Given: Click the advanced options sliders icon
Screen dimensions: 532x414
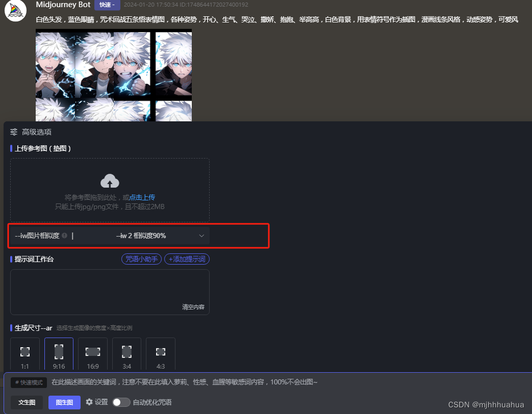Looking at the screenshot, I should point(14,132).
